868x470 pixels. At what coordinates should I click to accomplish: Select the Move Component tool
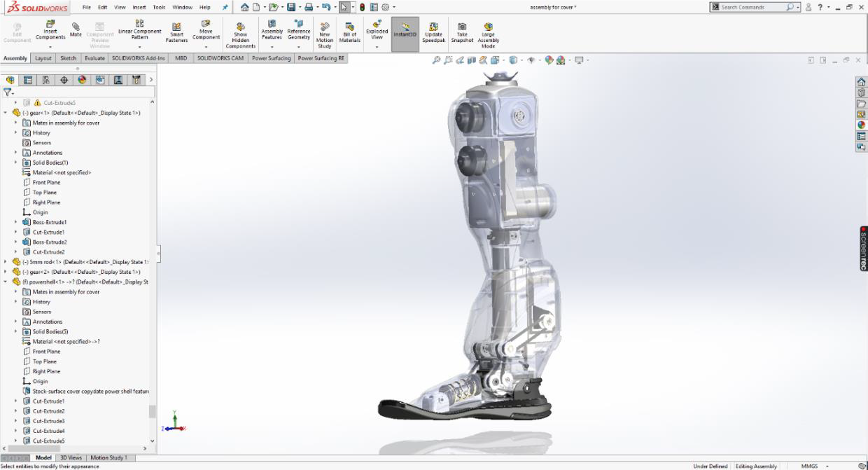coord(206,28)
